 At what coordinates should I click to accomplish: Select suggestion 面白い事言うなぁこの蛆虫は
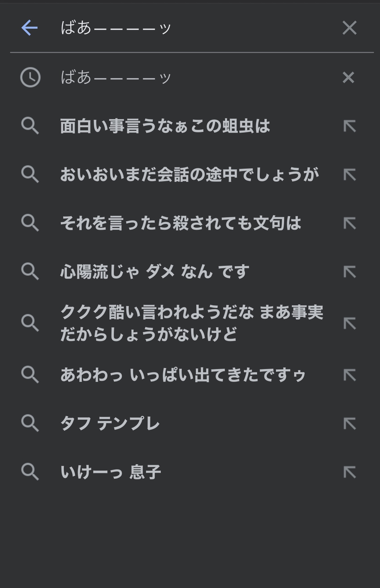[x=165, y=126]
